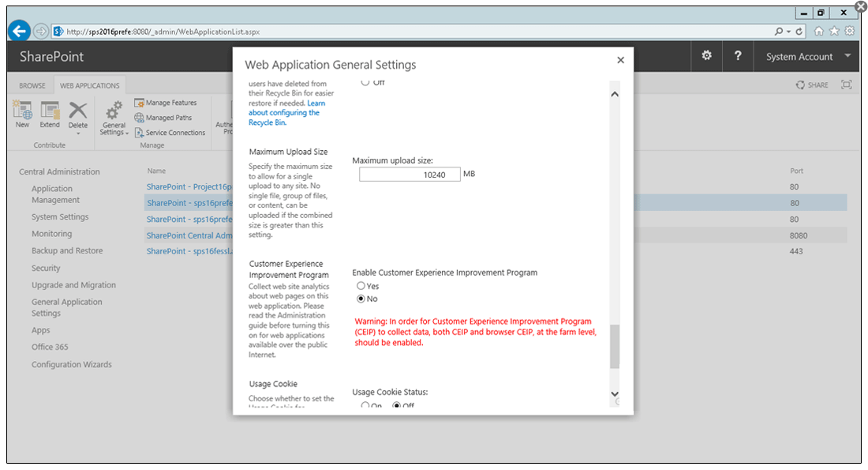Click the browser Forward arrow button
The image size is (868, 470).
tap(41, 31)
